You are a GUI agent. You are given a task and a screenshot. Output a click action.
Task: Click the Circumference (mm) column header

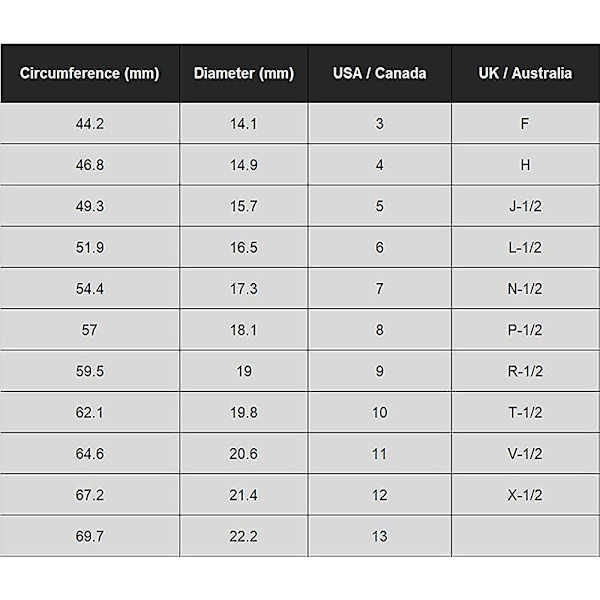tap(90, 73)
